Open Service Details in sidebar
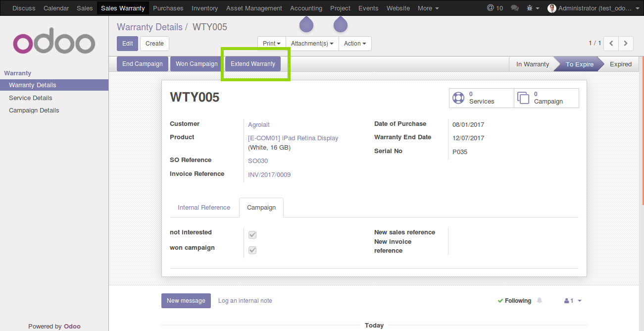This screenshot has height=331, width=644. coord(31,98)
